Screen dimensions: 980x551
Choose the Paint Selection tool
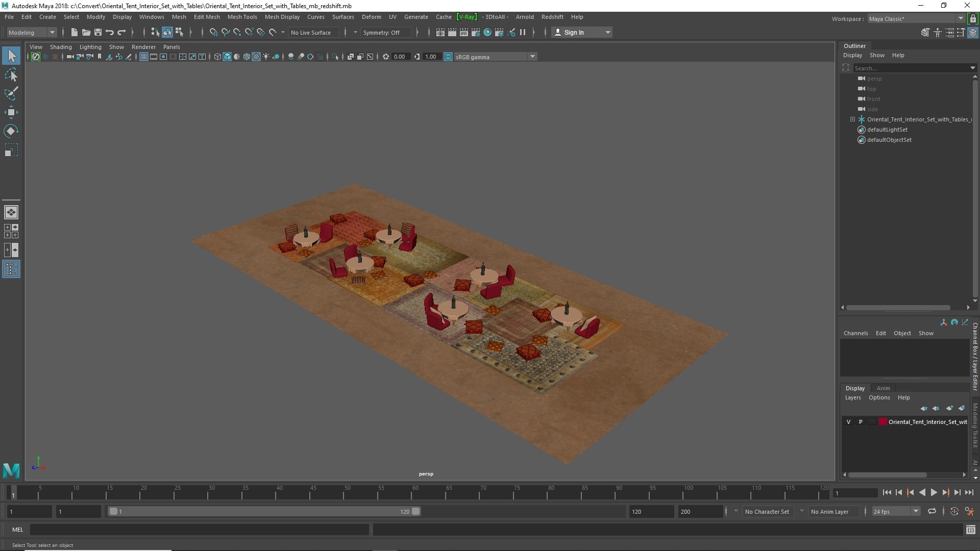click(x=11, y=93)
